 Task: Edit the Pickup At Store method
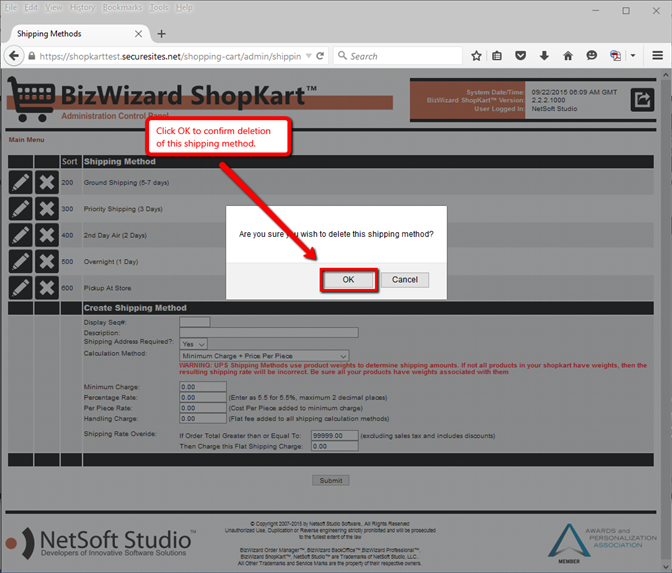tap(21, 288)
